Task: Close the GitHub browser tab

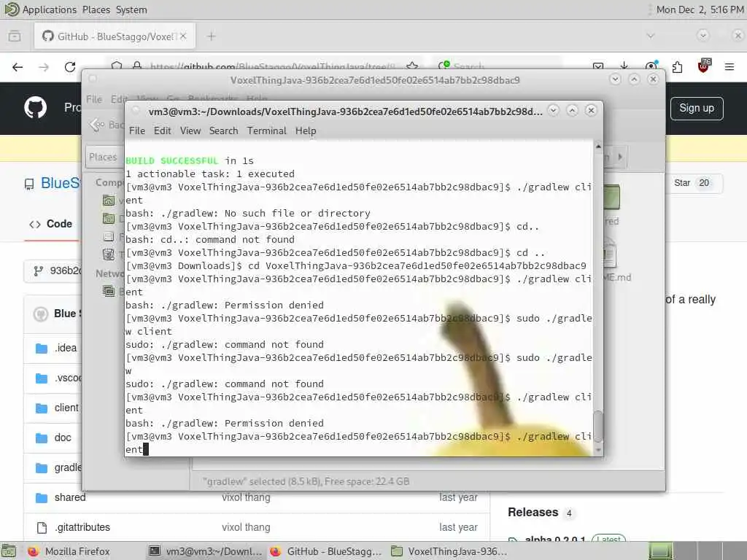Action: (x=183, y=36)
